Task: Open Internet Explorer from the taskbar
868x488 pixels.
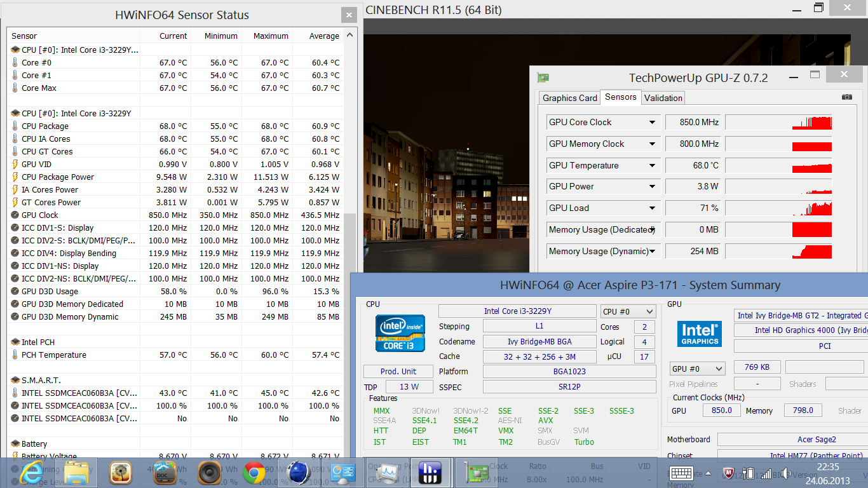Action: (31, 472)
